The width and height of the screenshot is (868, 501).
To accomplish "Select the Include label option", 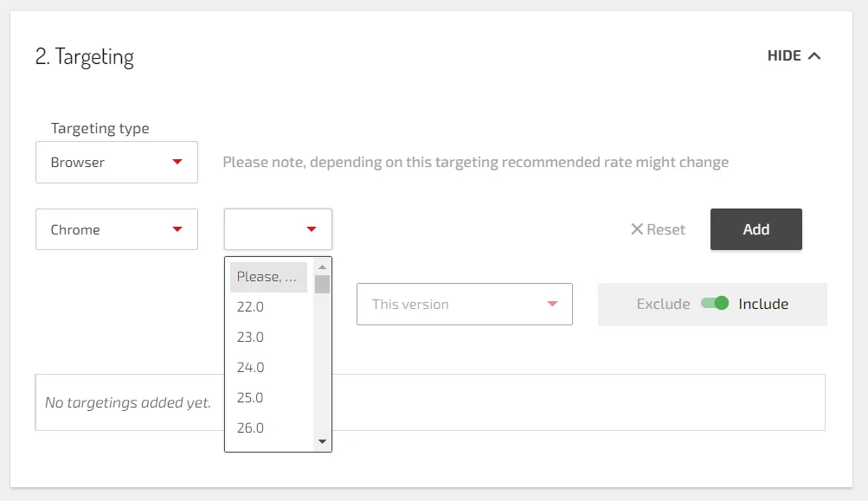I will tap(763, 304).
